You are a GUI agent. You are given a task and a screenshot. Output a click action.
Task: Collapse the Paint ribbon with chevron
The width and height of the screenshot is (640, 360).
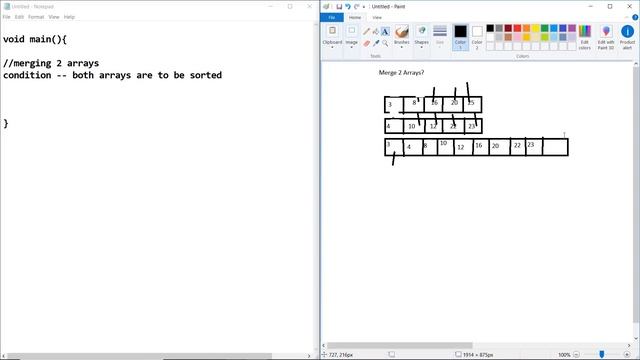[x=627, y=17]
